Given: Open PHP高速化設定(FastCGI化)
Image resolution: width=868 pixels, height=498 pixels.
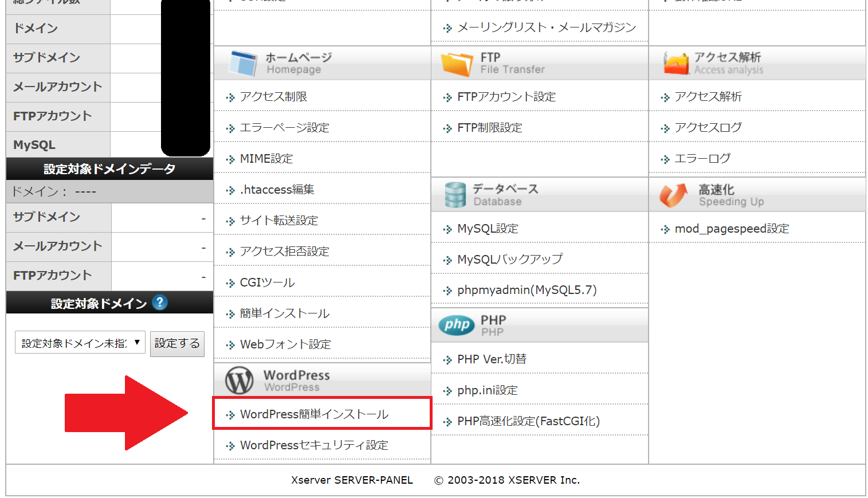Looking at the screenshot, I should 528,421.
